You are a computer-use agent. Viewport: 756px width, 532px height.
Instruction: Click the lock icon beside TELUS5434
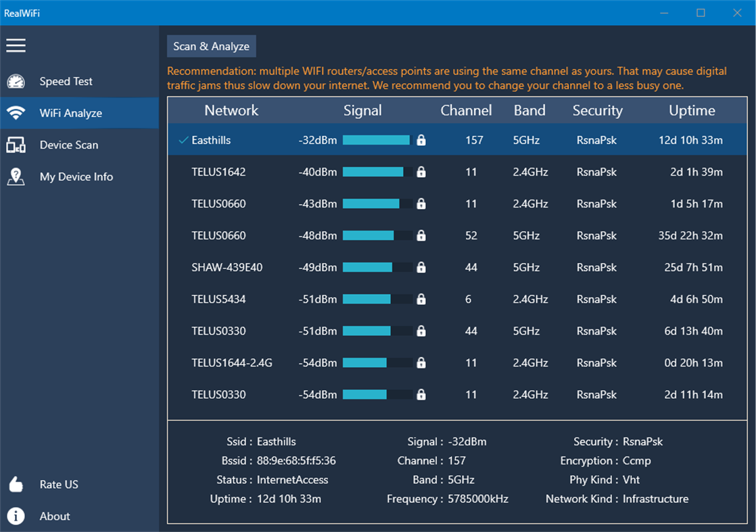(x=421, y=299)
